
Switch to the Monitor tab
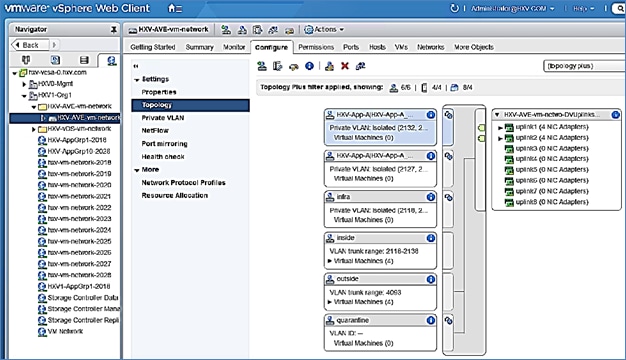click(234, 47)
